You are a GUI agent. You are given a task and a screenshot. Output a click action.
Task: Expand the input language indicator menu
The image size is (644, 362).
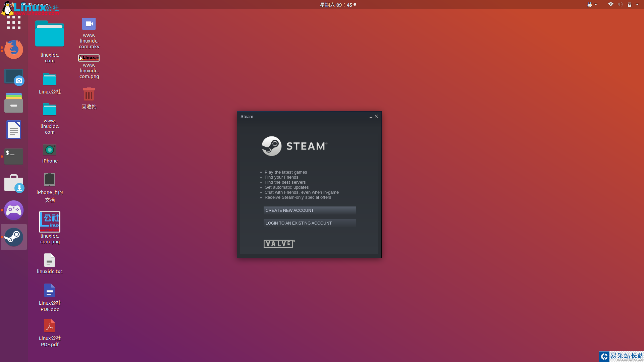tap(592, 5)
